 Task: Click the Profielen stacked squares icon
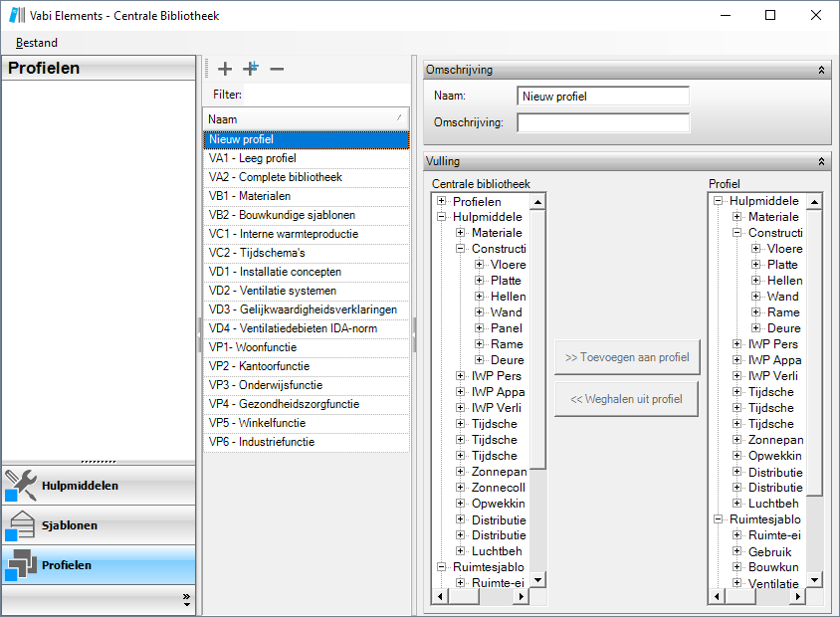coord(21,564)
